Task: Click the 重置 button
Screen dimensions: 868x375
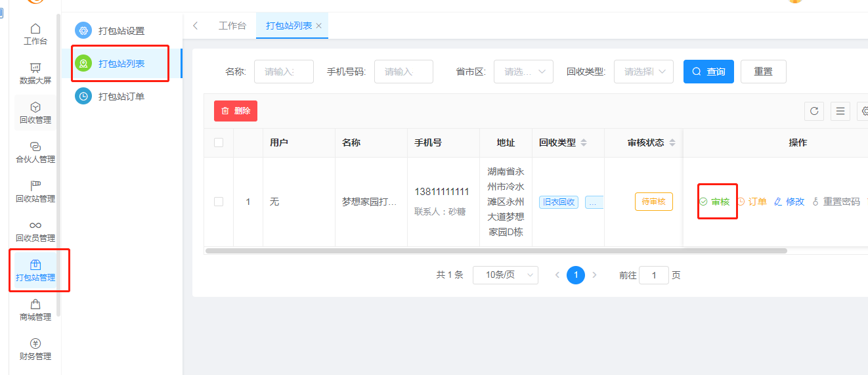Action: click(x=764, y=72)
